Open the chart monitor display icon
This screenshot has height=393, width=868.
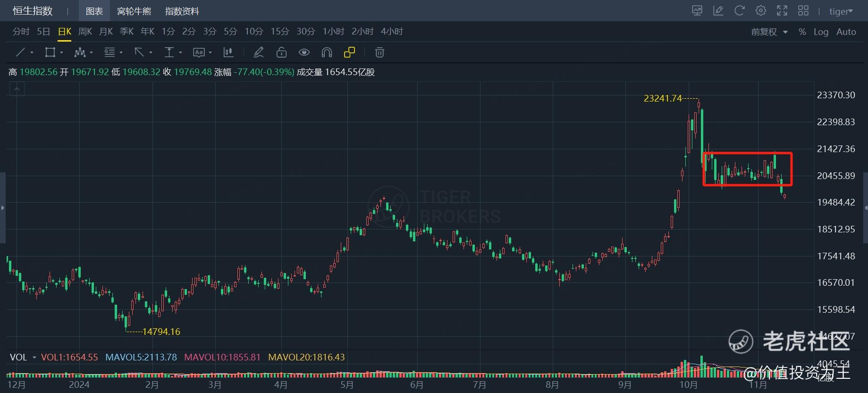click(x=697, y=11)
